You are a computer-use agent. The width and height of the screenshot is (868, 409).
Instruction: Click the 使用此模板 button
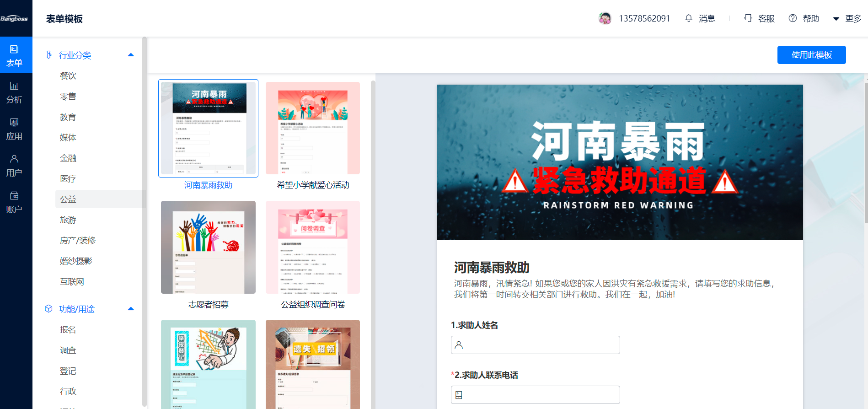(811, 55)
